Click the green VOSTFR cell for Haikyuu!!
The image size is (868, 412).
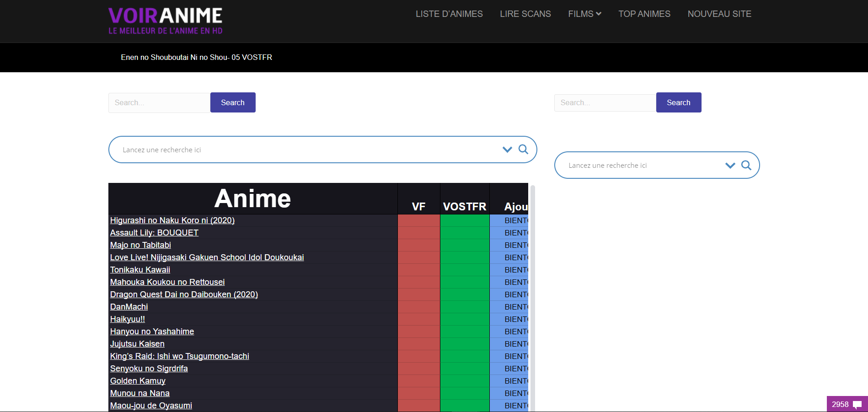click(465, 319)
